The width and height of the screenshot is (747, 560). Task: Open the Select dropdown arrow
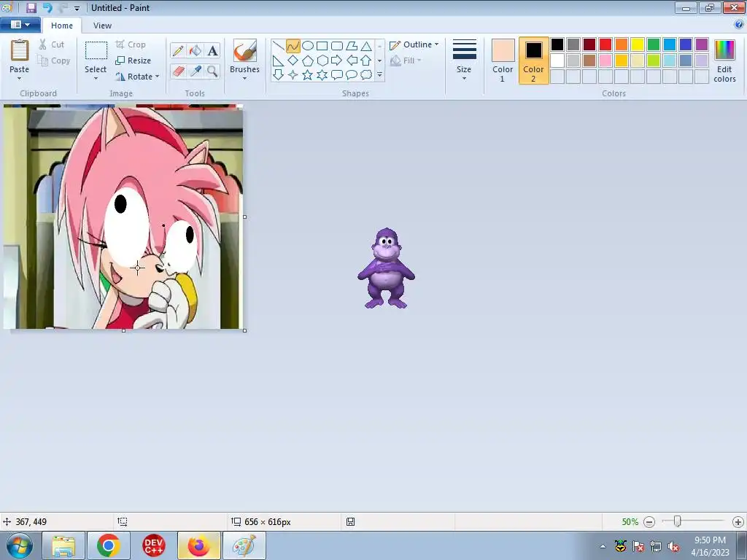coord(96,79)
